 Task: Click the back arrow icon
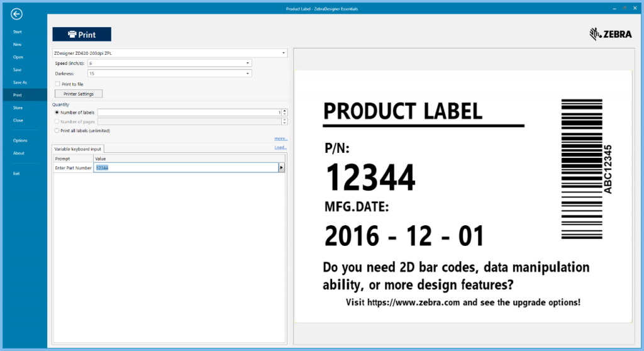point(17,14)
